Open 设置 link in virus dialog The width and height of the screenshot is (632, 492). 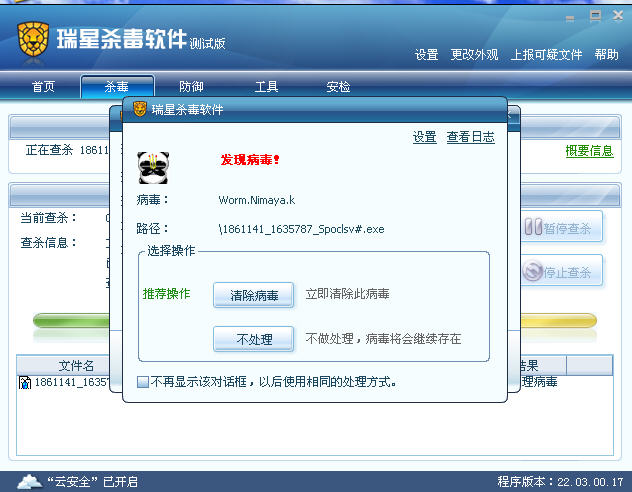coord(424,137)
